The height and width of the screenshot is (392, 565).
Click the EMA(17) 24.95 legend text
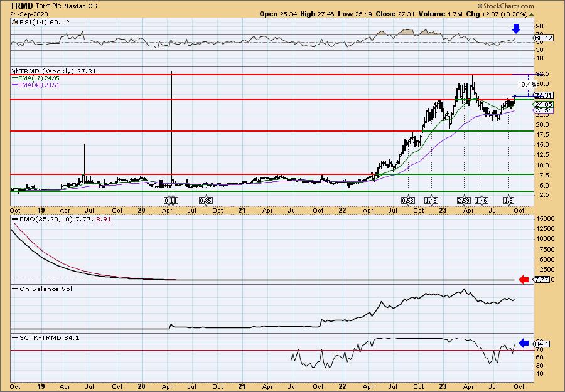click(39, 78)
